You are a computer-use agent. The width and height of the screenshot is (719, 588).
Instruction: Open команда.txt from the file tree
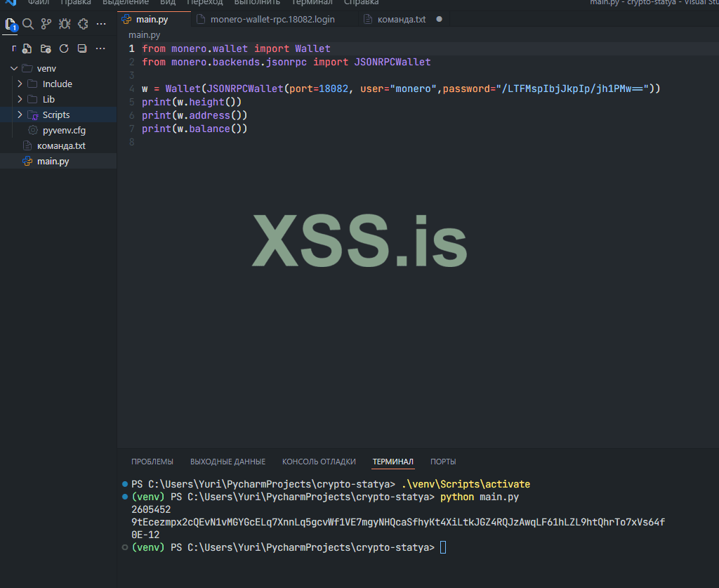coord(62,146)
